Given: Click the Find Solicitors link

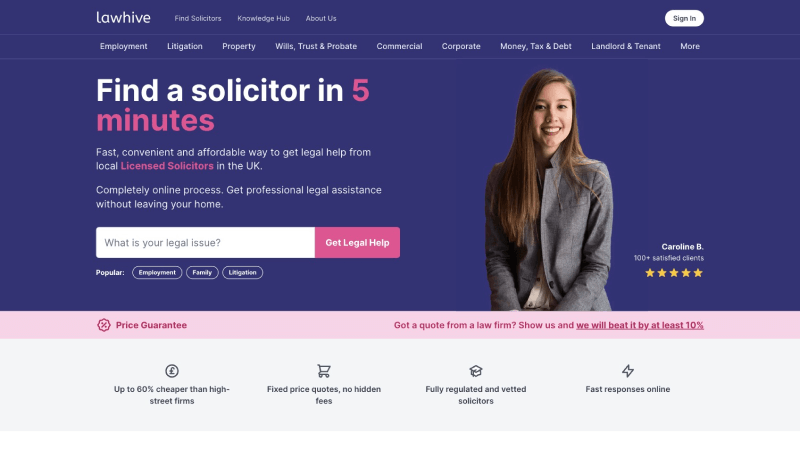Looking at the screenshot, I should tap(198, 18).
